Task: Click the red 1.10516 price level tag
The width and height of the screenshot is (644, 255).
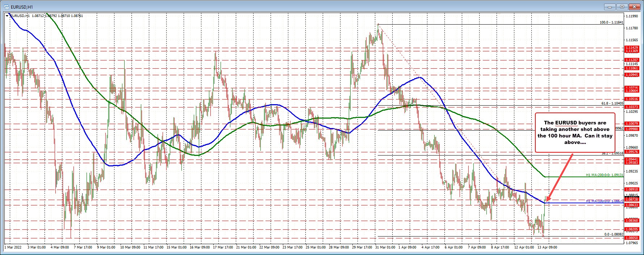Action: (632, 99)
